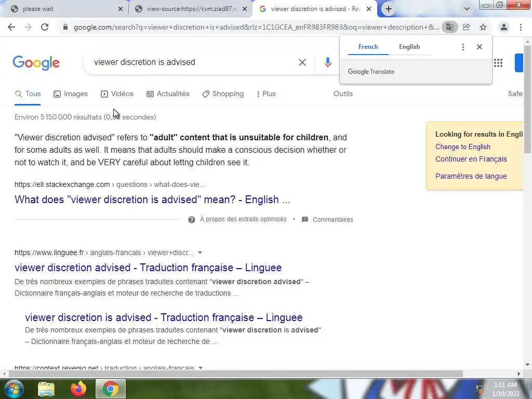Open a new tab with the plus button
Image resolution: width=532 pixels, height=399 pixels.
[x=389, y=9]
